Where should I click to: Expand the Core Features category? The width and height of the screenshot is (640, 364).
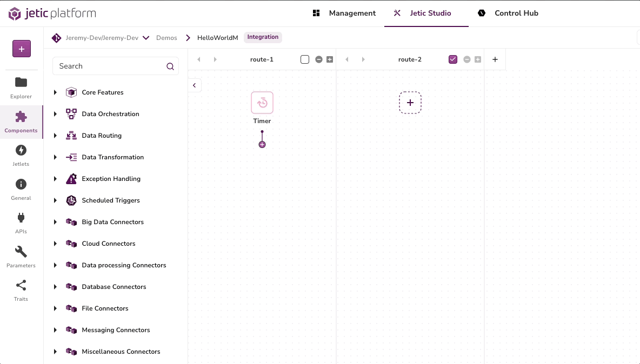click(55, 92)
